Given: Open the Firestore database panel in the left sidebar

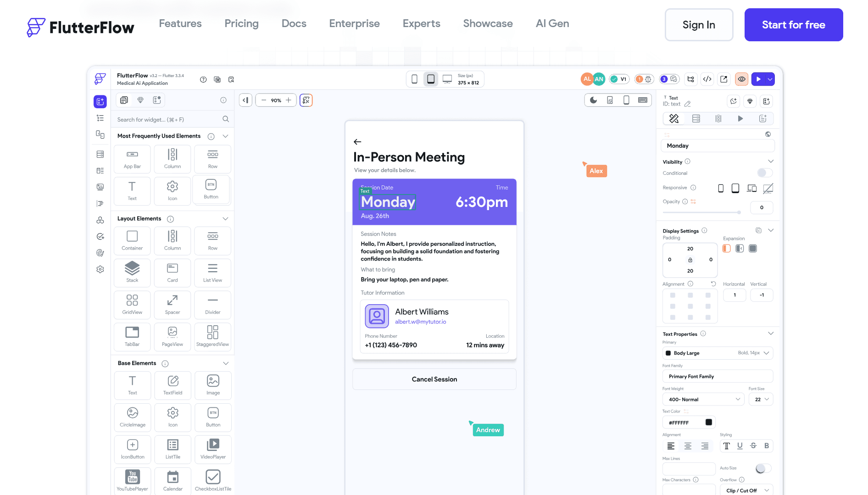Looking at the screenshot, I should coord(100,154).
